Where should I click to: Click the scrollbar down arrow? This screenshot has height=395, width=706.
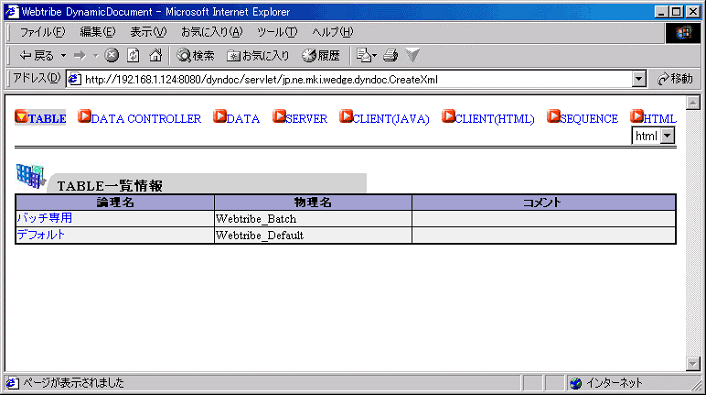tap(692, 363)
